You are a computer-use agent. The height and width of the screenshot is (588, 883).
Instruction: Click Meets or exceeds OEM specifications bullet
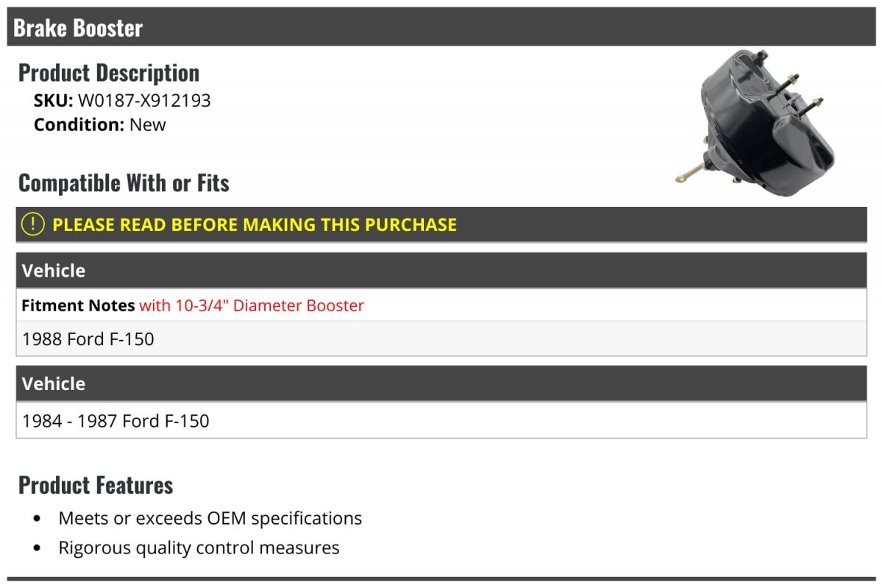(210, 518)
